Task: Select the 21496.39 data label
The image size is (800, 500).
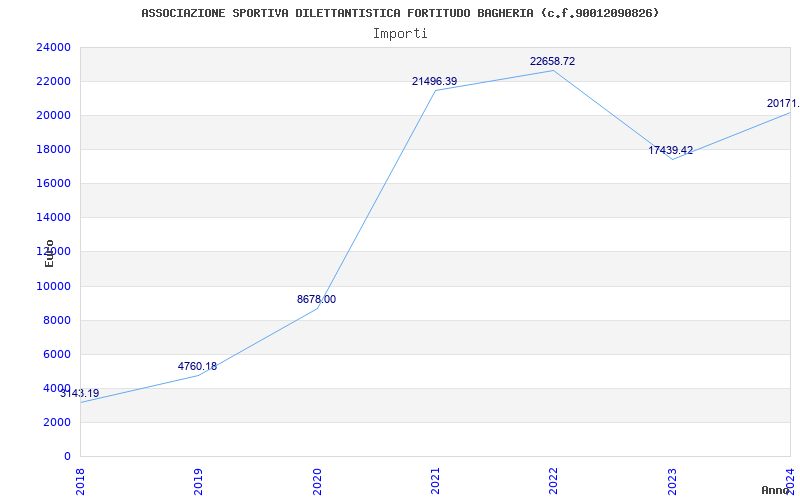Action: (x=435, y=81)
